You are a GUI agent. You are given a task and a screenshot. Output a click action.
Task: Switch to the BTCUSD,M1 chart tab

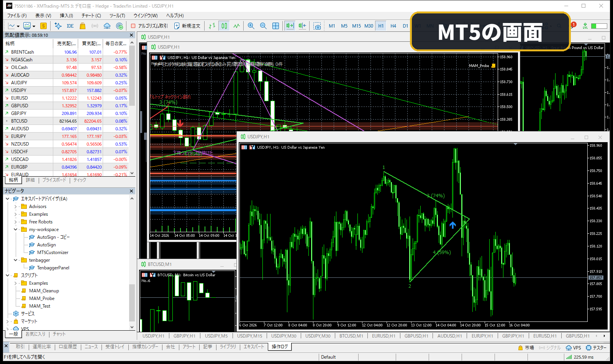coord(351,336)
